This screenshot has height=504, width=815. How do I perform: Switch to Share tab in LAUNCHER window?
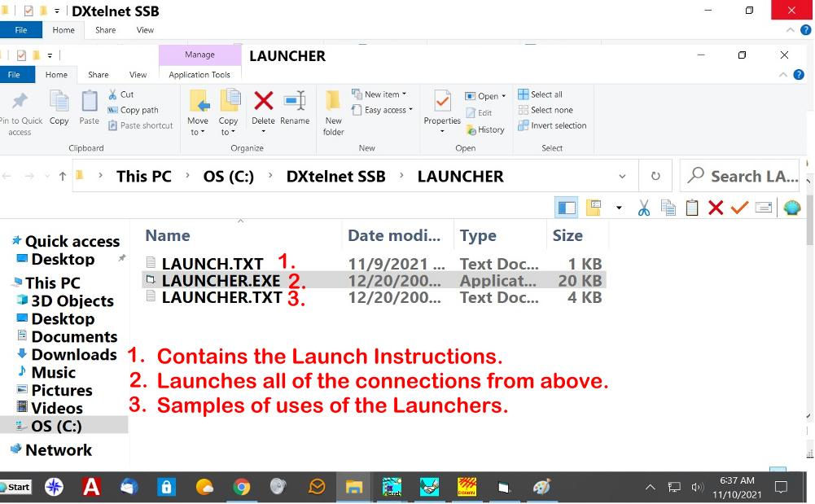(99, 75)
